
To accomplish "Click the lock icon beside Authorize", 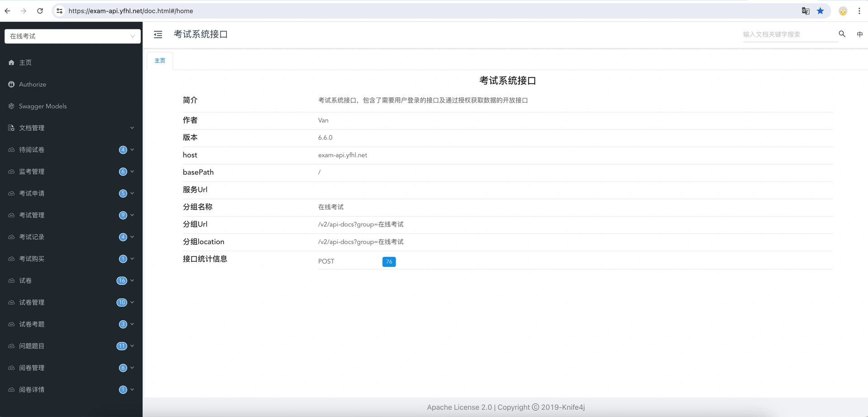I will pyautogui.click(x=11, y=84).
